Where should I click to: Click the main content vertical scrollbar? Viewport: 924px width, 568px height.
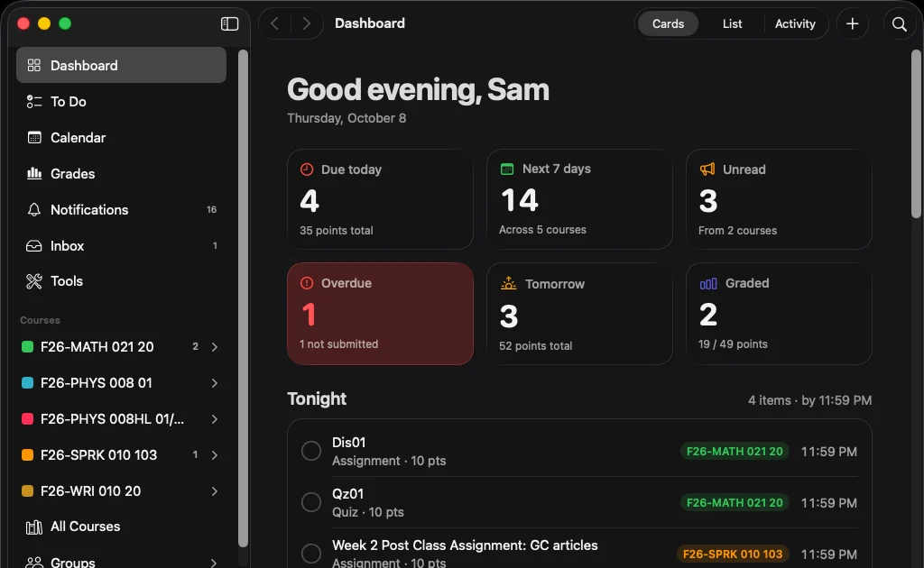[x=917, y=134]
